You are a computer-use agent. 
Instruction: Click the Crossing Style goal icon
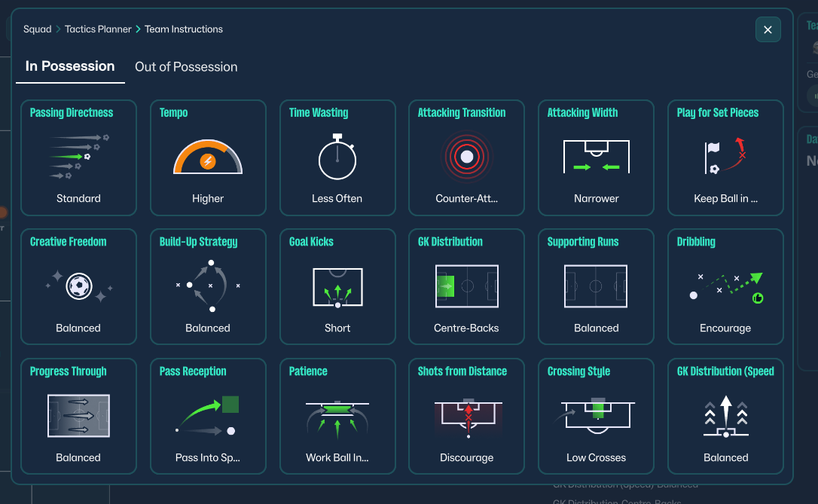596,416
